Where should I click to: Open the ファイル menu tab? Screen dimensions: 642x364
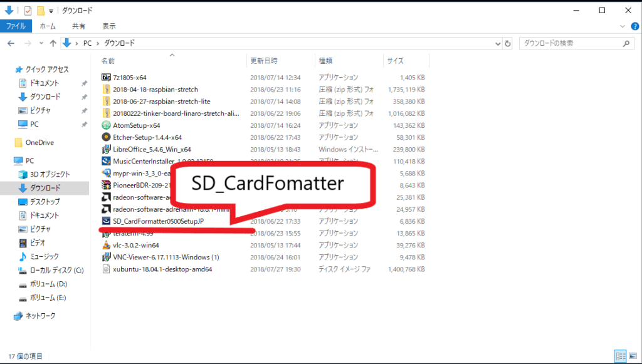tap(16, 26)
